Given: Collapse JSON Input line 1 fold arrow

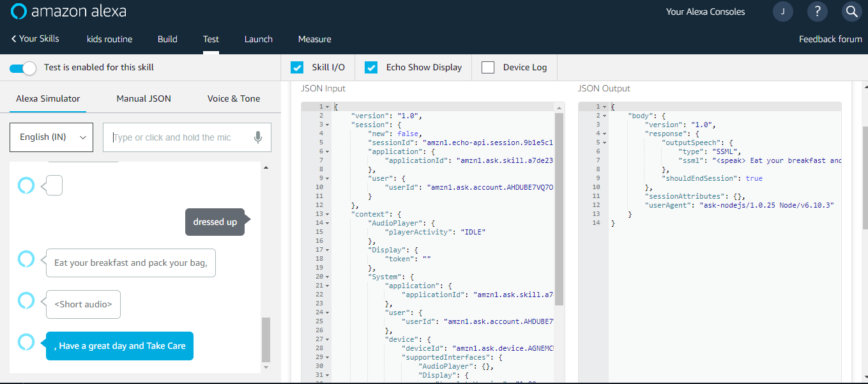Looking at the screenshot, I should [327, 107].
